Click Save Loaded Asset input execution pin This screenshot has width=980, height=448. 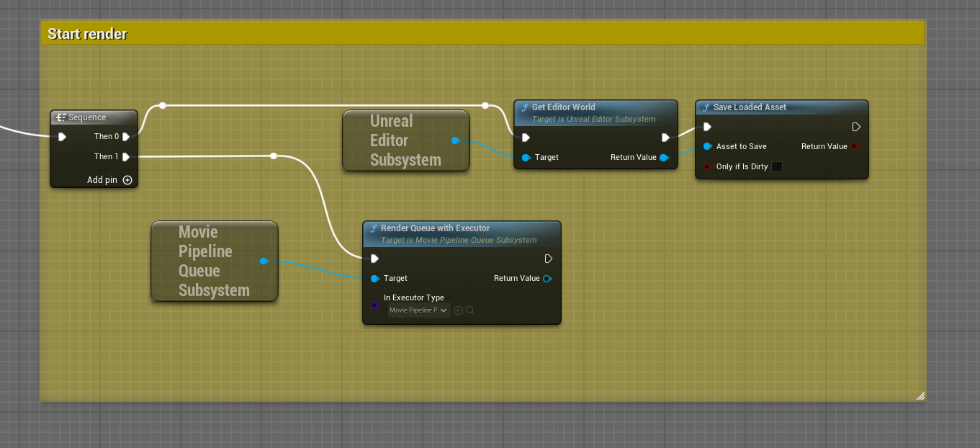[707, 127]
